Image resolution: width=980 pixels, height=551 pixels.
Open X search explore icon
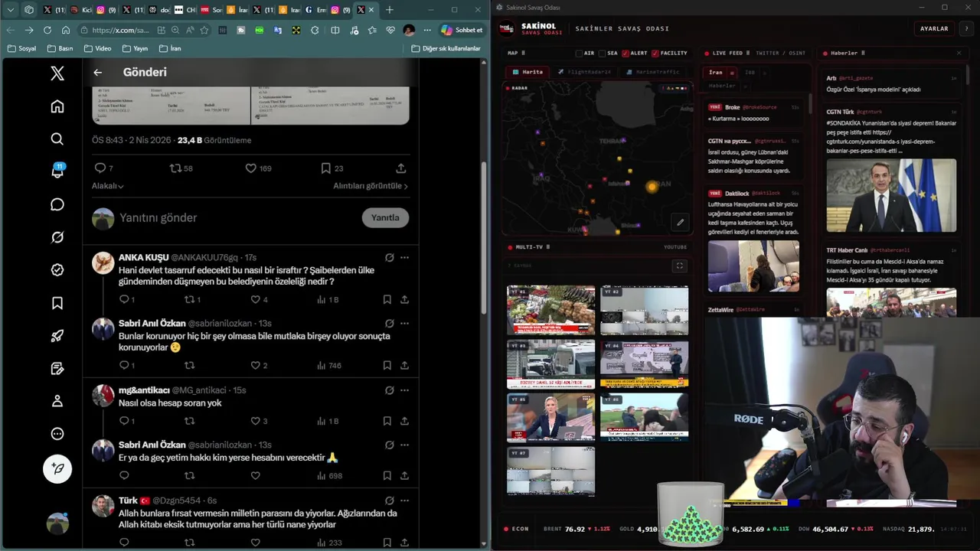click(x=57, y=139)
